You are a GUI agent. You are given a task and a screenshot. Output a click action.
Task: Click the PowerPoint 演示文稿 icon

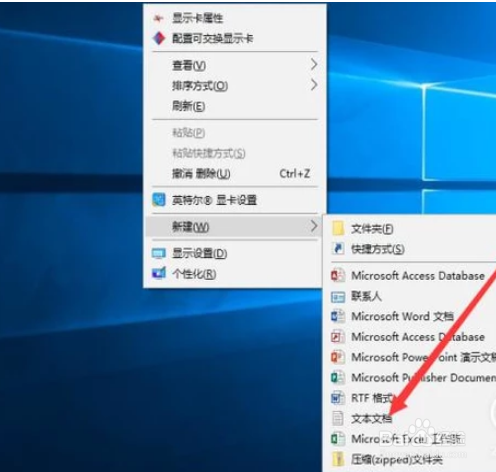click(338, 357)
